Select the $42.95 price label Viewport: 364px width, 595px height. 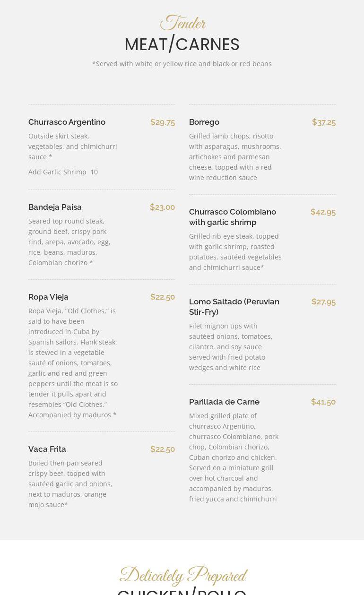[323, 212]
